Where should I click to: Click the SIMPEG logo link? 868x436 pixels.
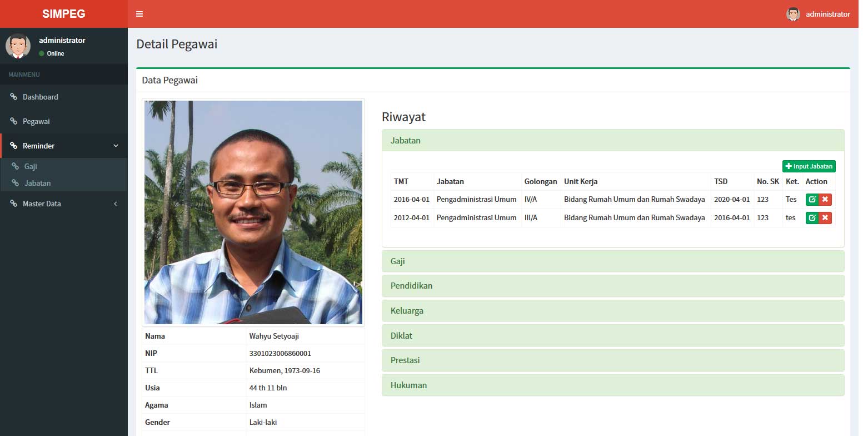(64, 14)
